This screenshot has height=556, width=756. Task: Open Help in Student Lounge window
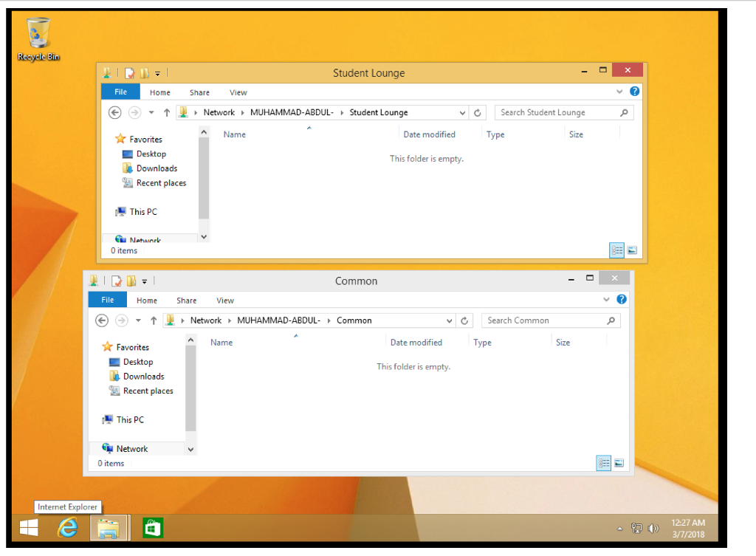click(x=634, y=91)
